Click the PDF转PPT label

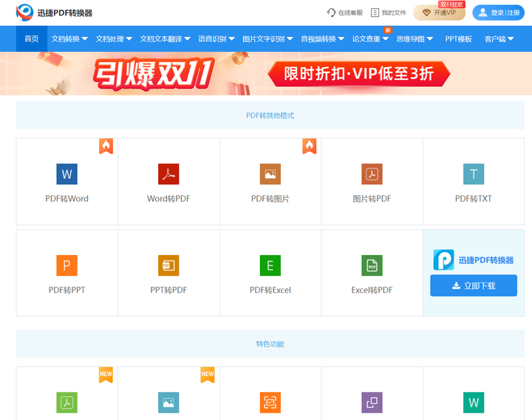(66, 290)
